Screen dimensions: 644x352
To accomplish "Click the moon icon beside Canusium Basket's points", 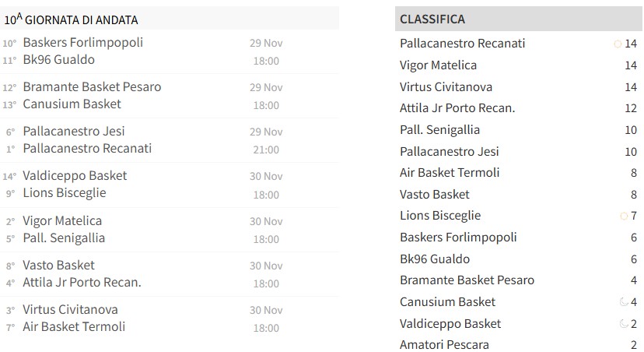I will click(623, 302).
